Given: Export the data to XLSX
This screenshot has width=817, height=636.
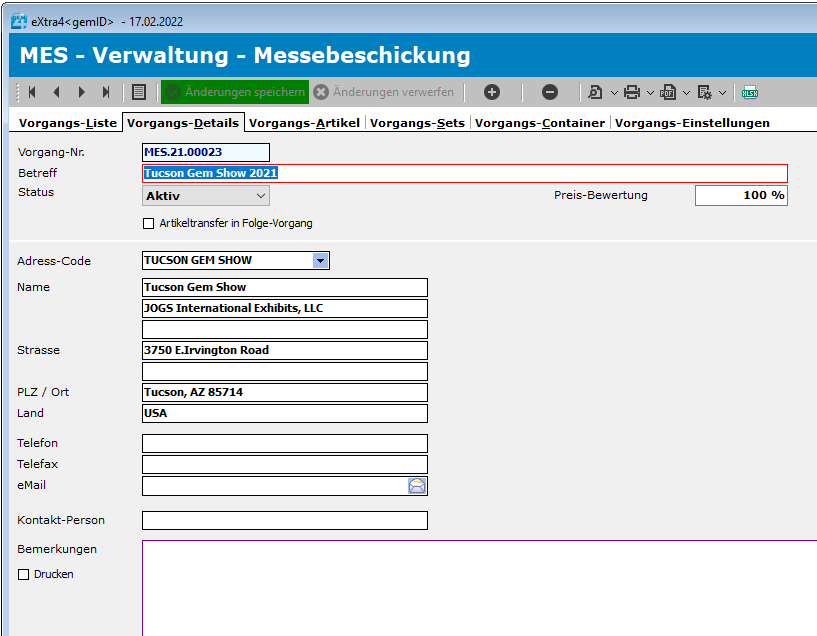Looking at the screenshot, I should click(750, 91).
